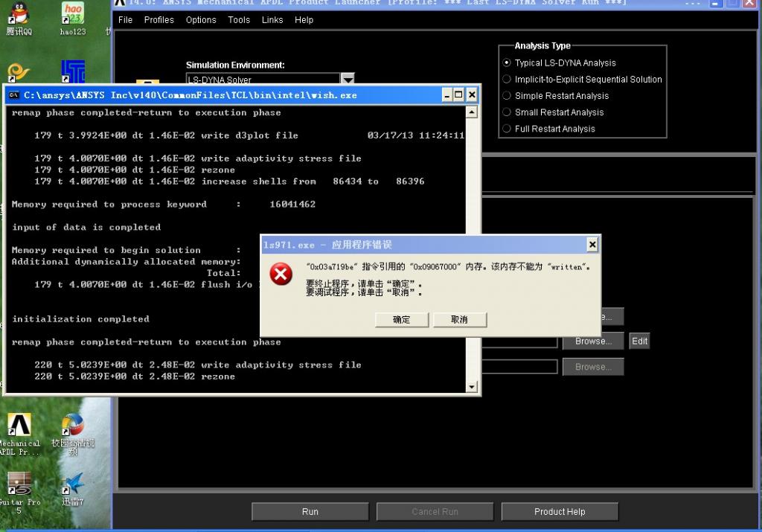This screenshot has height=532, width=762.
Task: Click 确定 to terminate ls971.exe
Action: (401, 319)
